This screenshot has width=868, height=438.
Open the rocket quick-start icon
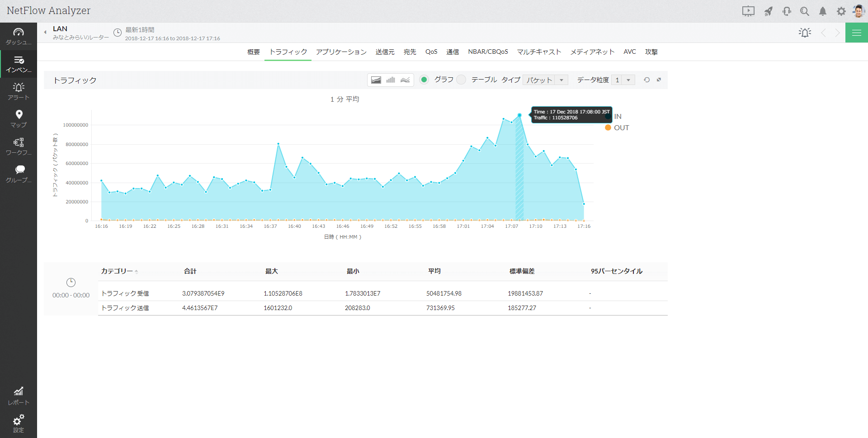coord(768,11)
